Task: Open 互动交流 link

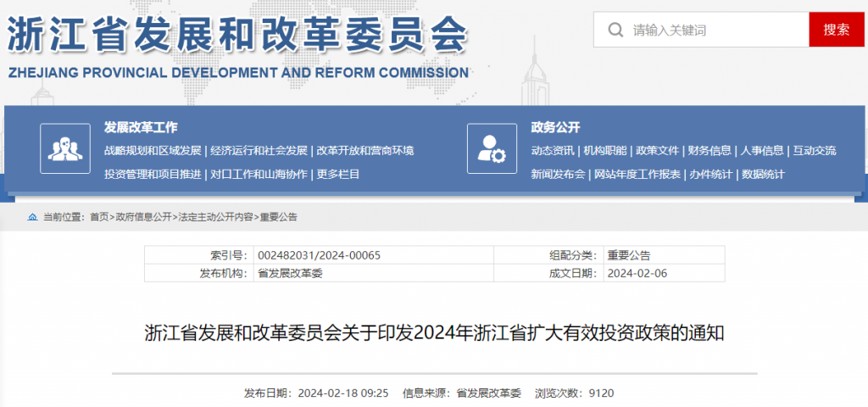Action: [x=815, y=151]
